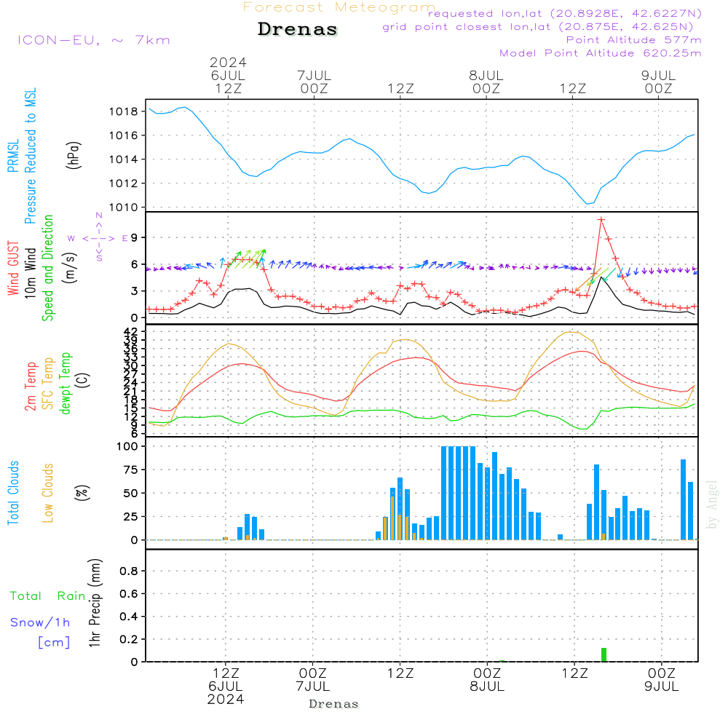Click the blue "Snow/1h" label
The width and height of the screenshot is (728, 728).
[40, 622]
